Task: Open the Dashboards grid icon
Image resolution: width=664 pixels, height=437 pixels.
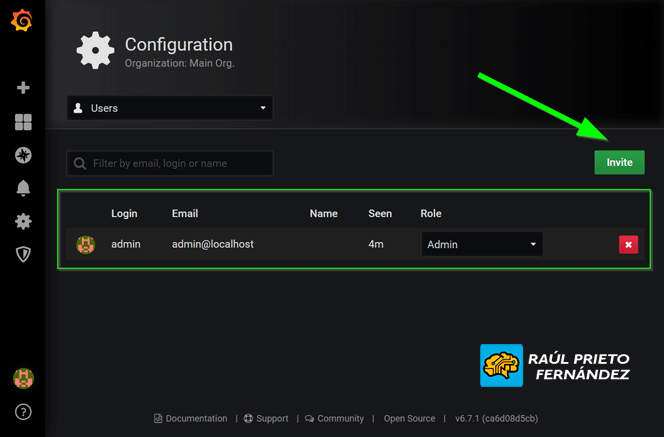Action: click(x=23, y=122)
